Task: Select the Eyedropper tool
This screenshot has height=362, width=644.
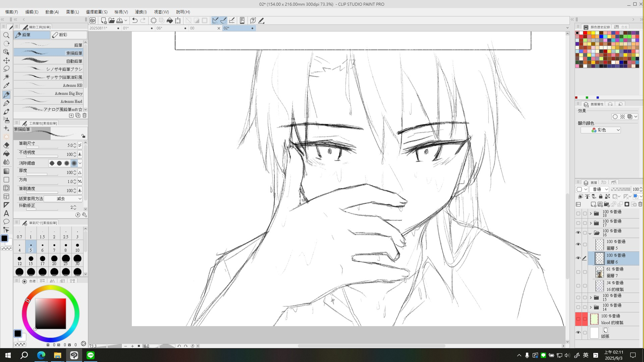Action: 6,85
